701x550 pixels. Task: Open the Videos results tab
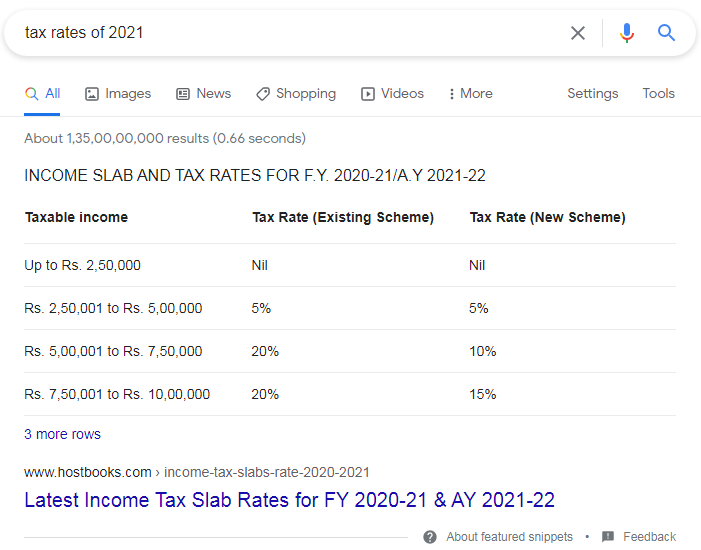tap(392, 94)
